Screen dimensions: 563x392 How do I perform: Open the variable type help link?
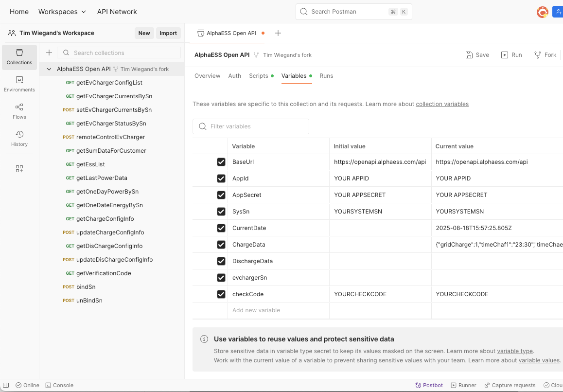point(515,351)
